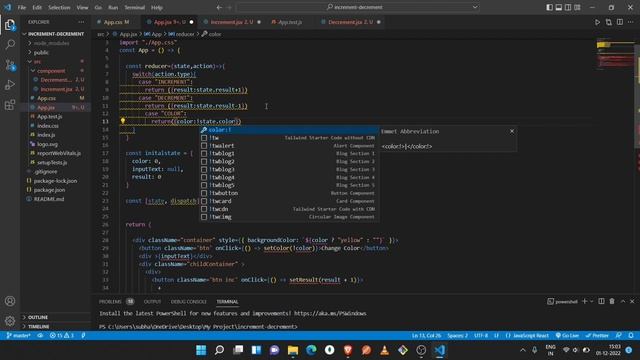Screen dimensions: 640x360
Task: Open the Explorer view in activity bar
Action: [10, 25]
